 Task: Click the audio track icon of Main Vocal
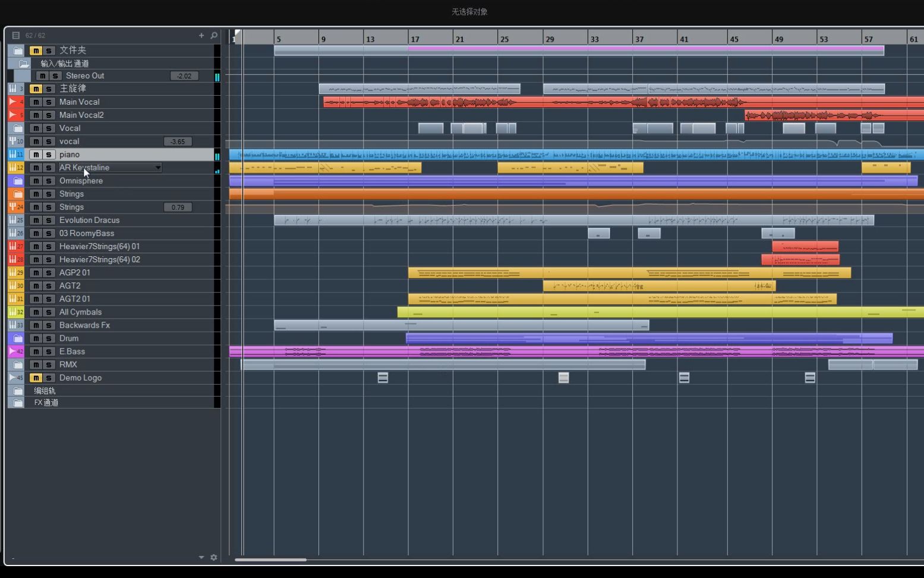click(12, 102)
